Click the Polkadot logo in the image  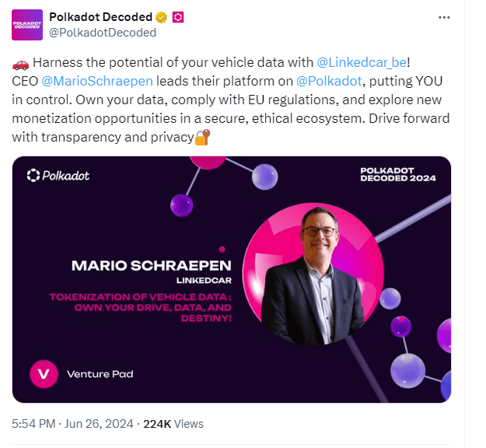[x=58, y=176]
